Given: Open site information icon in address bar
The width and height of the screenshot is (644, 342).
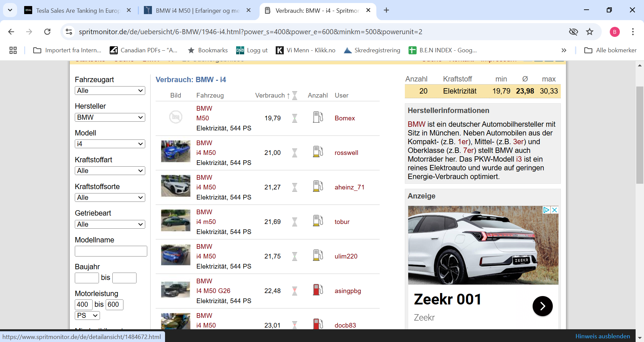Looking at the screenshot, I should click(69, 32).
